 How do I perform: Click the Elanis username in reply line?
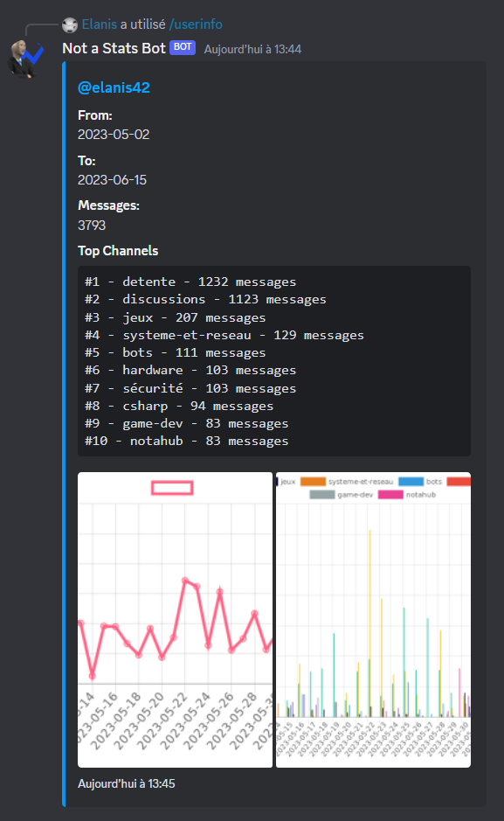[100, 24]
